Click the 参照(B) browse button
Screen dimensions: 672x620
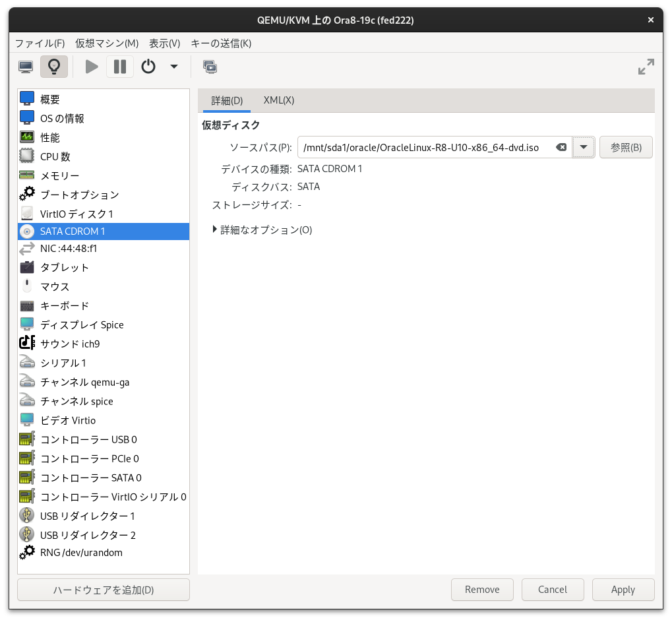(x=625, y=147)
